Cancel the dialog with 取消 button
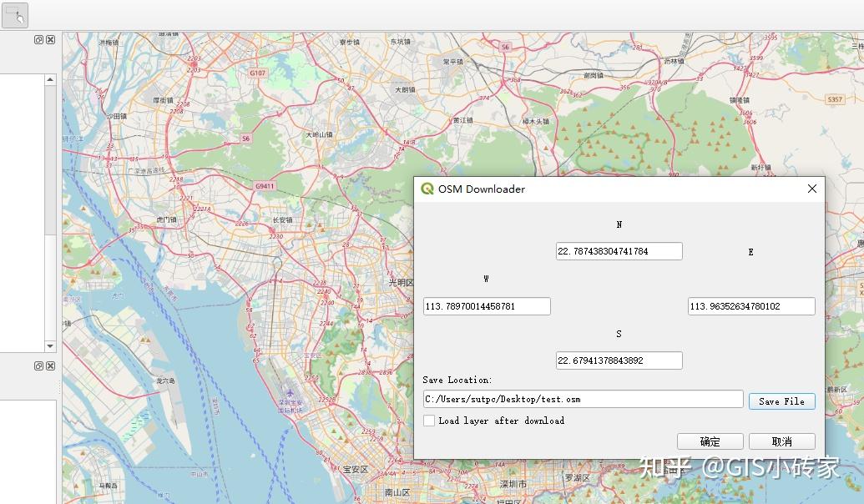This screenshot has width=864, height=504. point(781,441)
